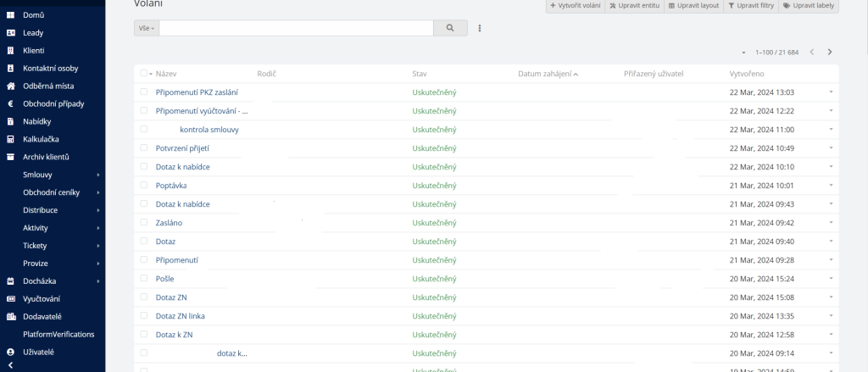Click the Dodavatelé sidebar icon
868x372 pixels.
coord(11,316)
